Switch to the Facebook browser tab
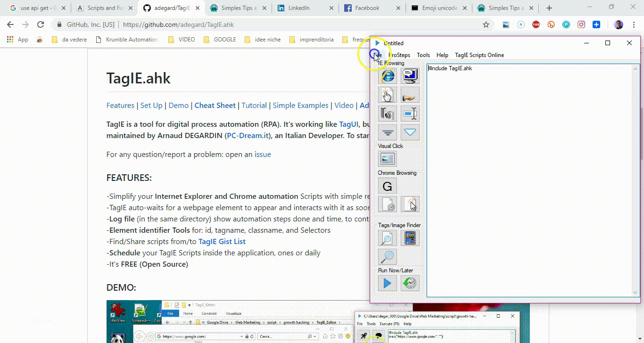Image resolution: width=644 pixels, height=343 pixels. [373, 8]
